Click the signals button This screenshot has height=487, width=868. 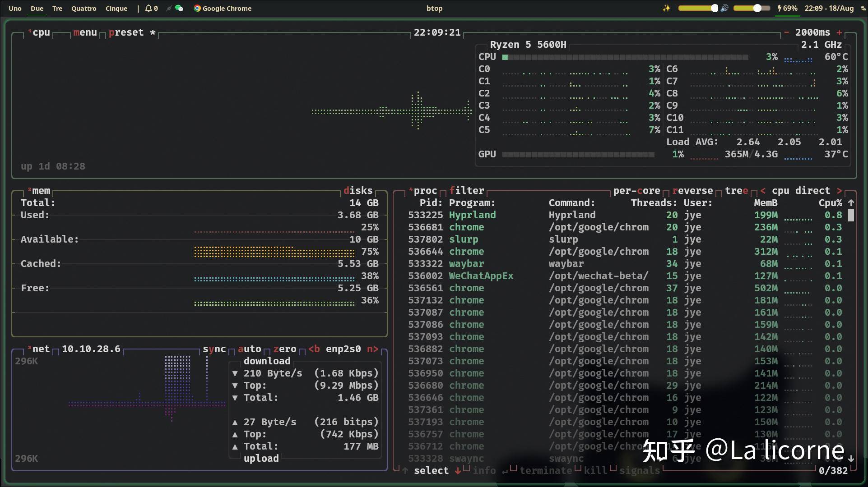click(x=640, y=471)
